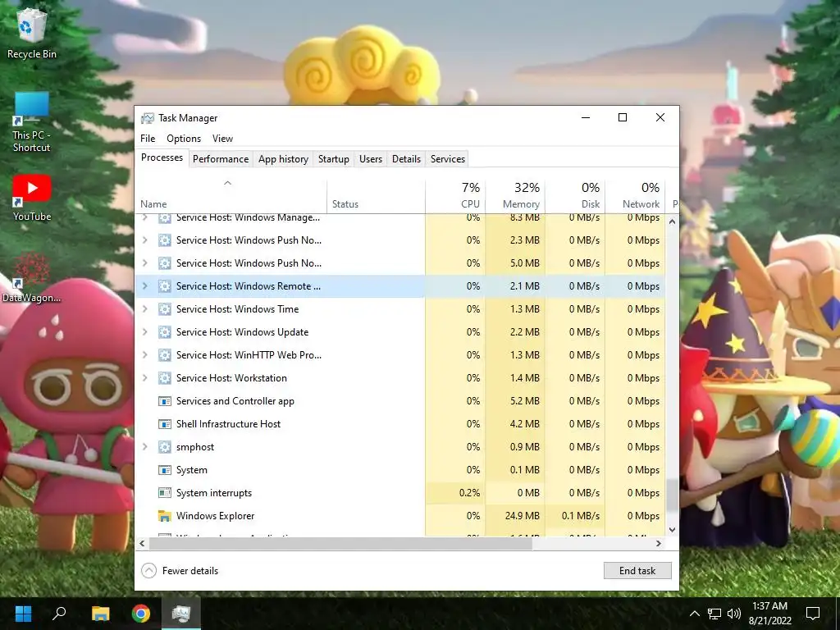This screenshot has height=630, width=840.
Task: Sort by the Memory column header
Action: 515,196
